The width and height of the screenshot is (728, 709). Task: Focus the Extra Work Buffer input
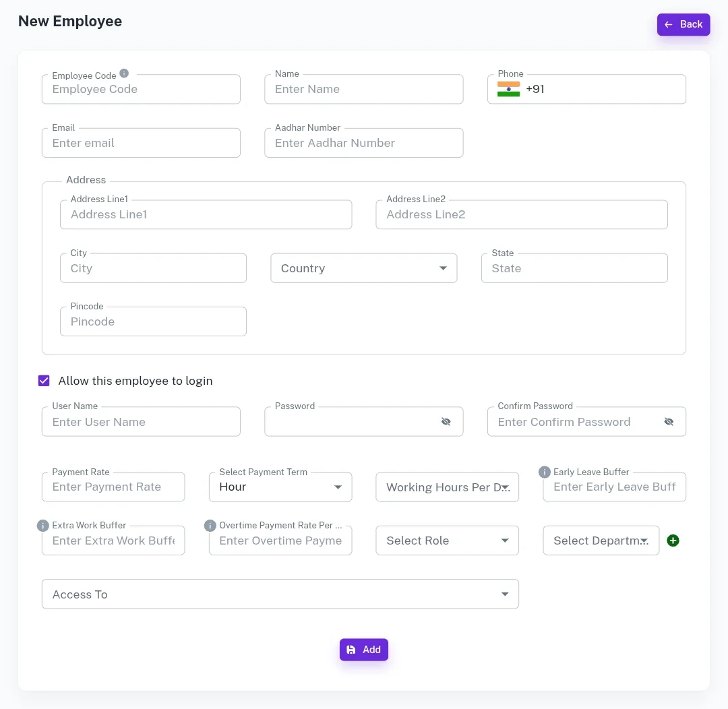click(x=113, y=541)
